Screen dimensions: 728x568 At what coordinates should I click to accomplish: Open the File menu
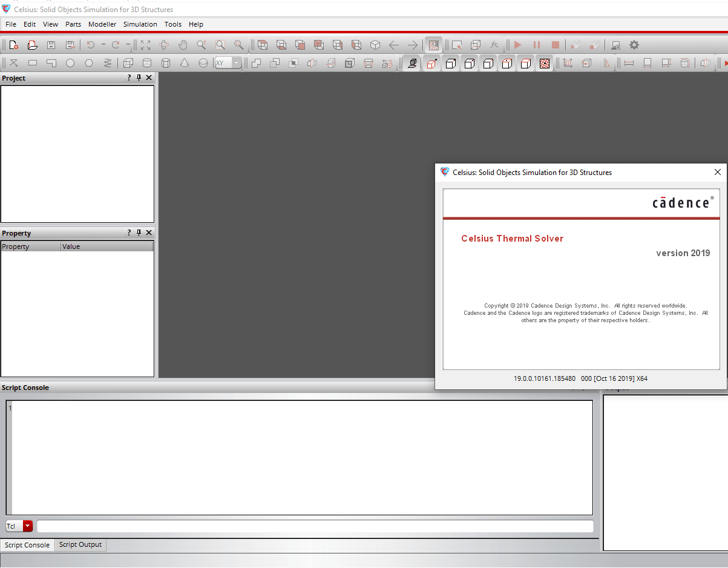coord(11,24)
